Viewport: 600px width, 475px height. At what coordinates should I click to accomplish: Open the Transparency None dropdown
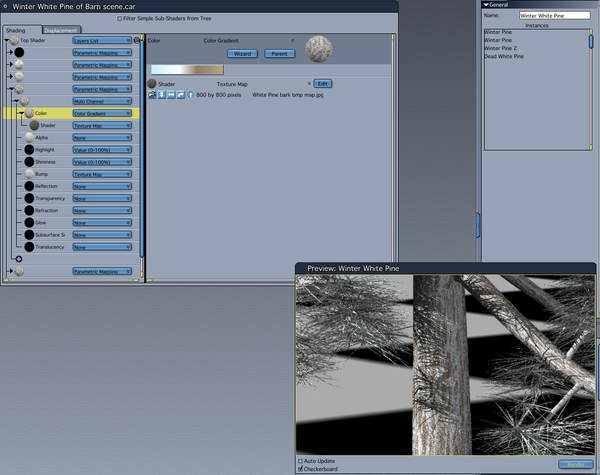tap(102, 198)
